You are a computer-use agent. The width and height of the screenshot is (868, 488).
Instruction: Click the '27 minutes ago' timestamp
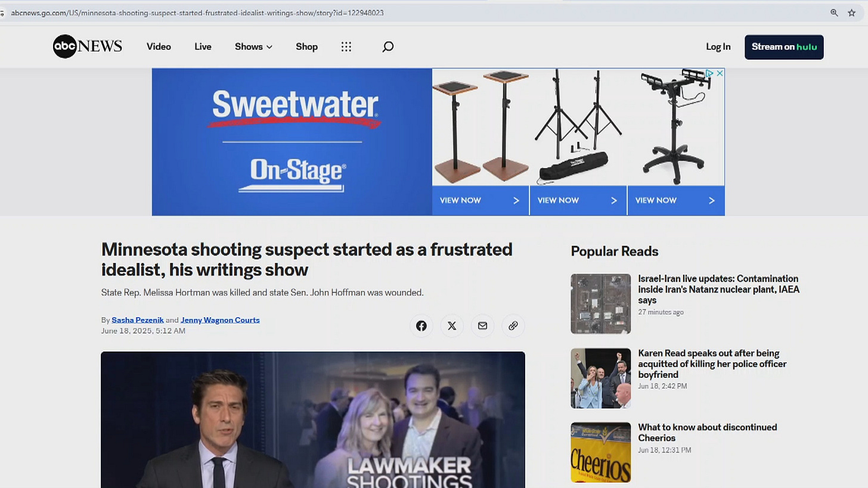point(661,312)
